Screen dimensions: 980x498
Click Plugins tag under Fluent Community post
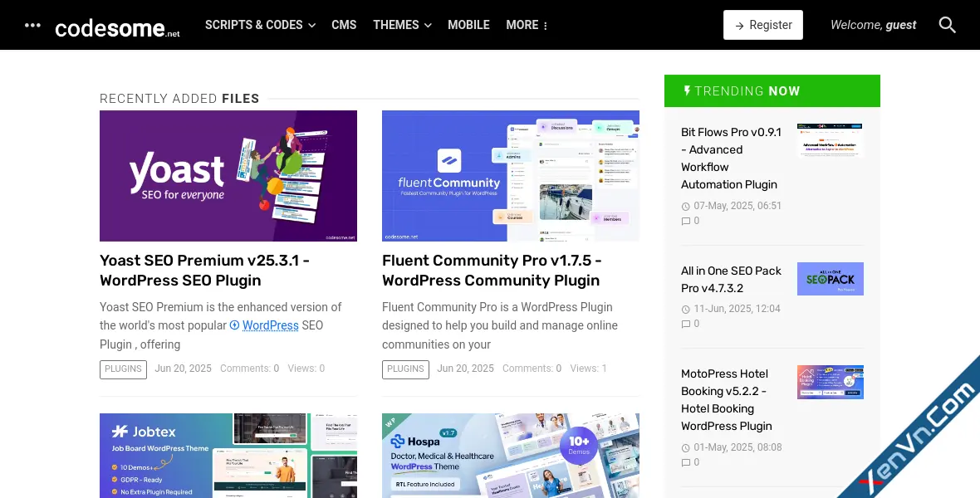point(405,369)
